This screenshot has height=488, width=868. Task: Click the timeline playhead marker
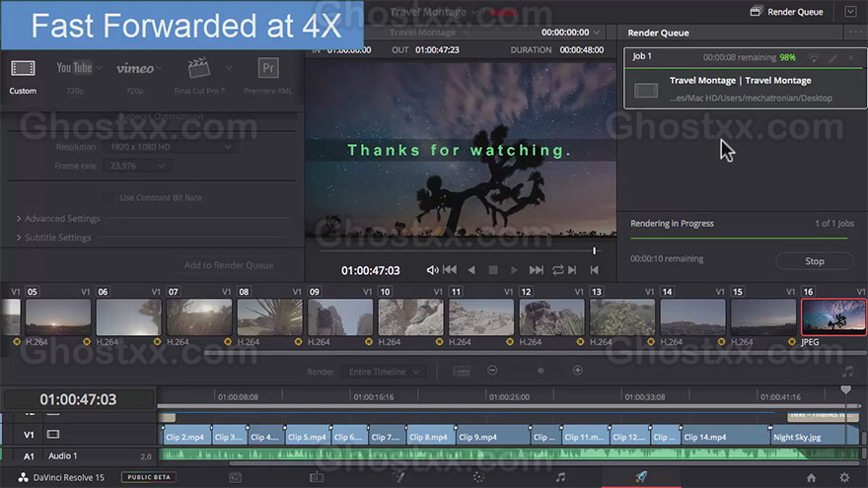pos(846,390)
